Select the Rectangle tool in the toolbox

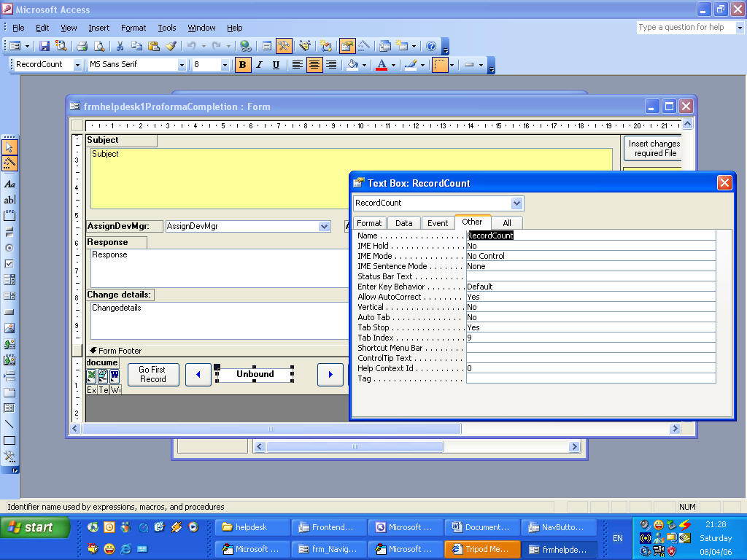tap(9, 440)
